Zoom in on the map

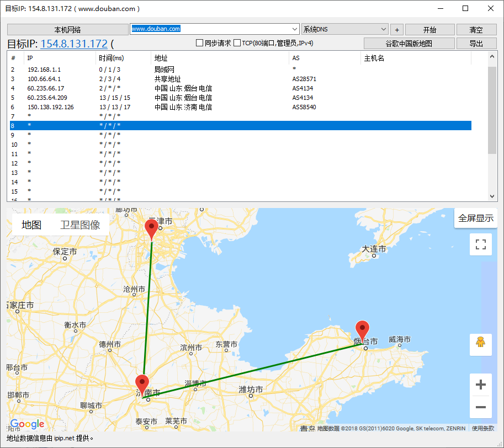[480, 385]
